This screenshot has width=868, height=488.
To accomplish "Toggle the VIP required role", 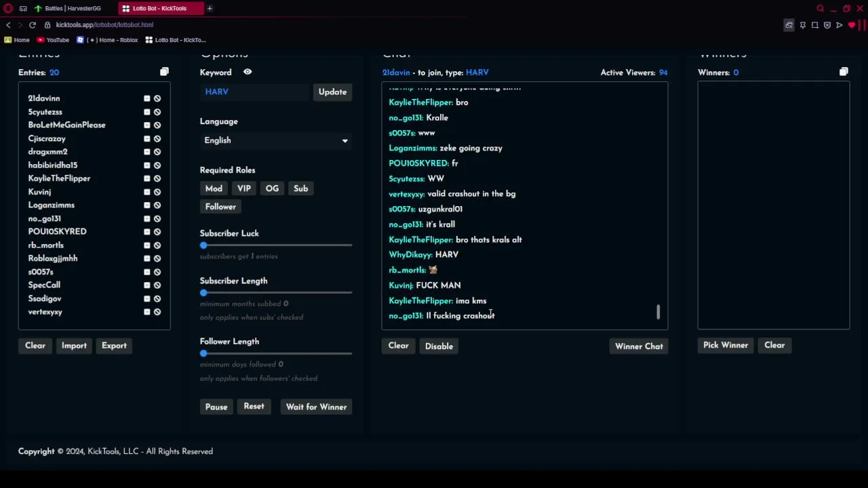I will click(244, 188).
